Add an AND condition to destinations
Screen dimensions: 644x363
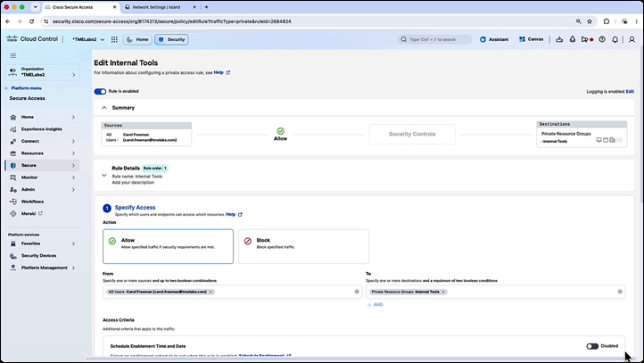pyautogui.click(x=375, y=305)
